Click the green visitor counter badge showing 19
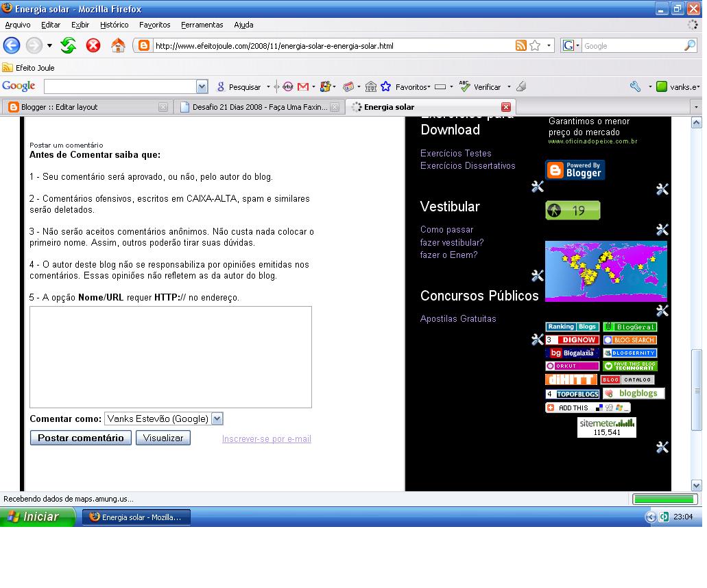The image size is (707, 588). pyautogui.click(x=573, y=210)
